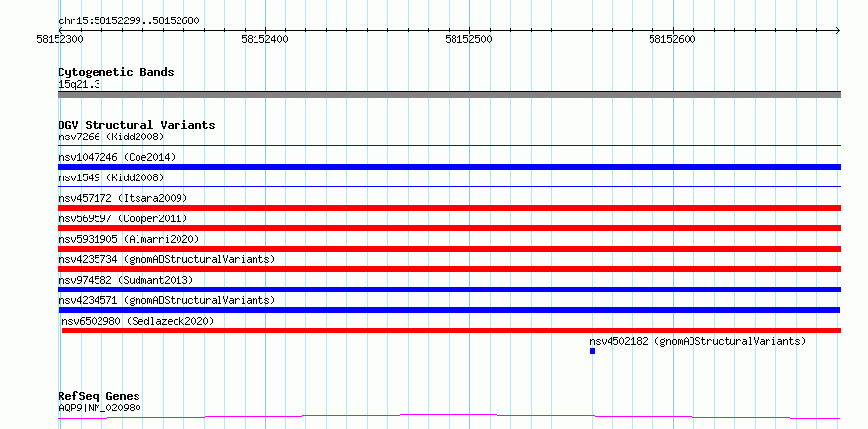Viewport: 868px width, 429px height.
Task: Click the gray 15q21.3 cytogenetic band bar
Action: (x=449, y=95)
